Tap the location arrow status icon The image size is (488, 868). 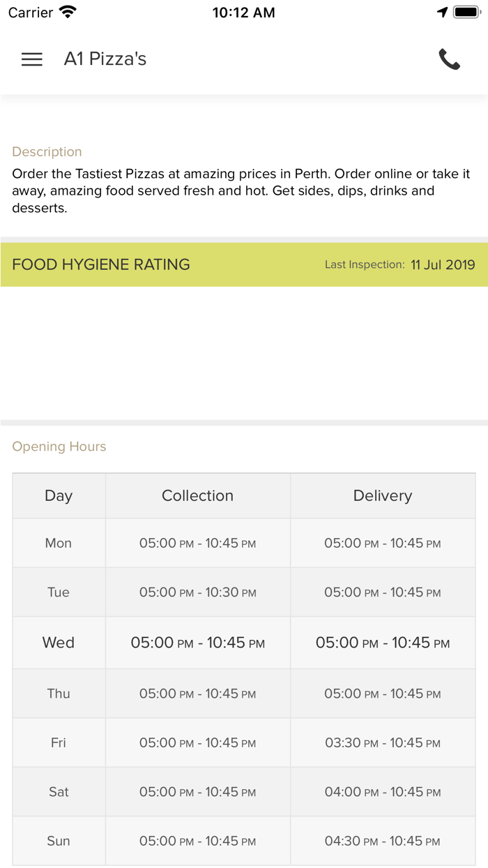pos(442,13)
